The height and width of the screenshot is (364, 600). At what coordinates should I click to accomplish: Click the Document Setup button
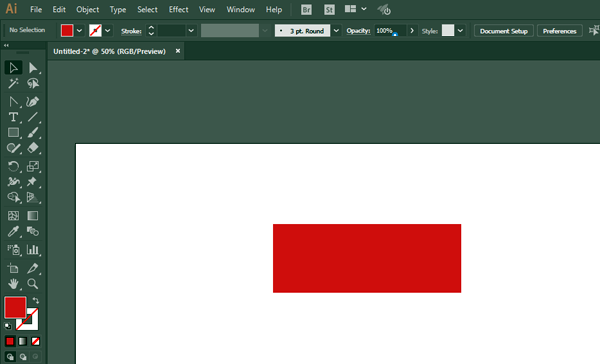coord(504,31)
